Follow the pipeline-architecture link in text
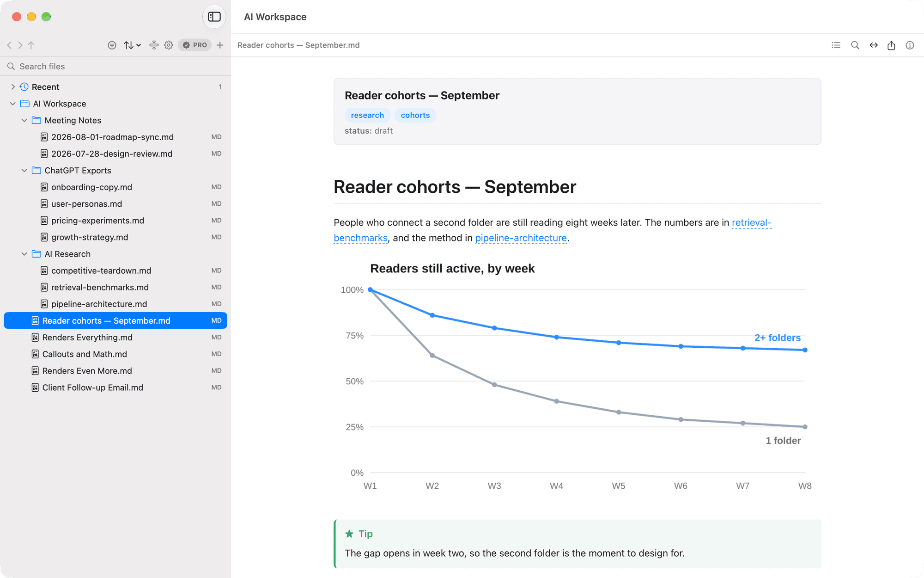 pyautogui.click(x=521, y=238)
